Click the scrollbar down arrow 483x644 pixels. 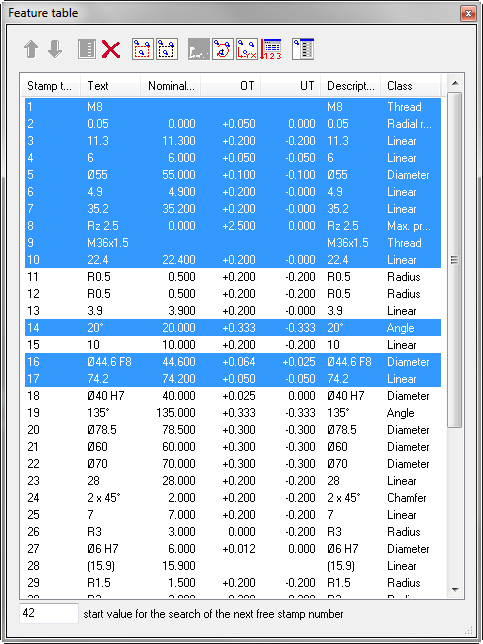[455, 590]
